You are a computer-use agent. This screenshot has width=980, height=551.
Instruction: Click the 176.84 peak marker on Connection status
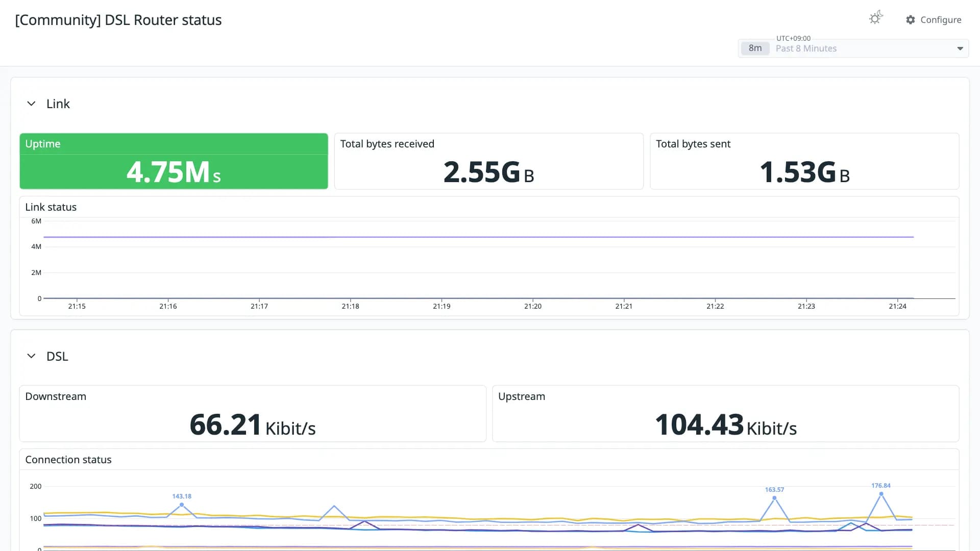[x=881, y=493]
